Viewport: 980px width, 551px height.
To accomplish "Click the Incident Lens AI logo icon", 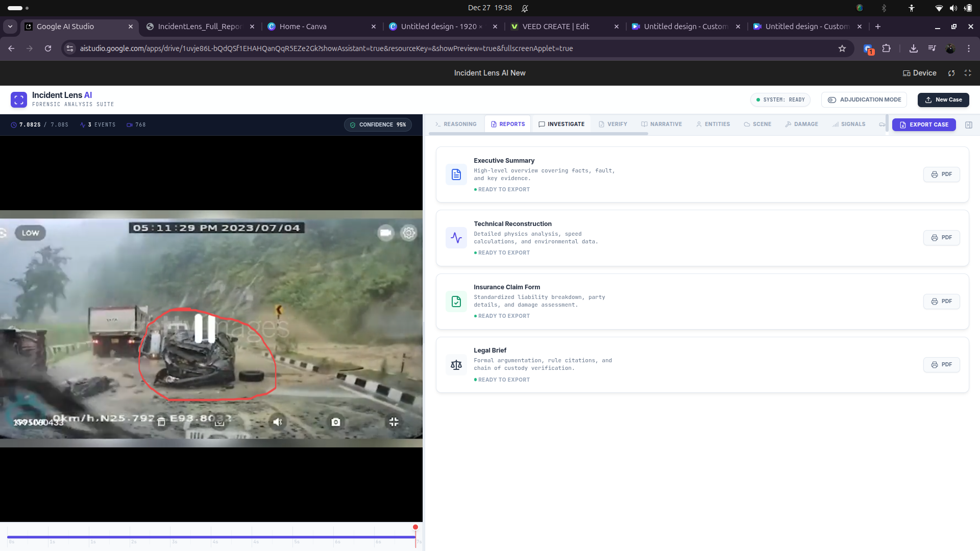I will coord(19,99).
